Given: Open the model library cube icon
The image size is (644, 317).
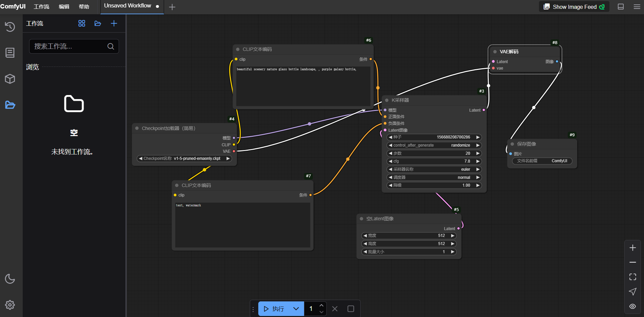Looking at the screenshot, I should click(10, 79).
